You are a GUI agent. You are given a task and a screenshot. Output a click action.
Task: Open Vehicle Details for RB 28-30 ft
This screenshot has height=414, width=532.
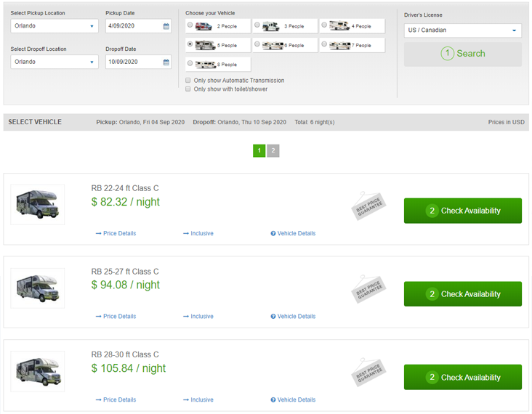[297, 399]
